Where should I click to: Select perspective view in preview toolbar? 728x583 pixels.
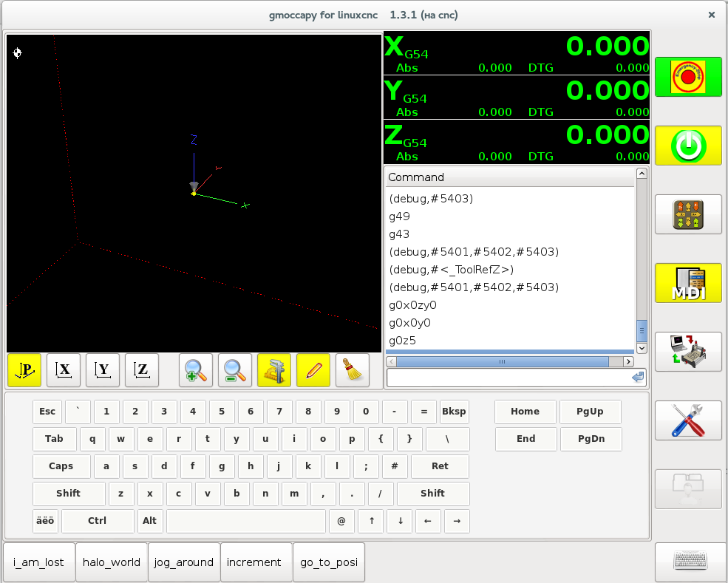[24, 370]
